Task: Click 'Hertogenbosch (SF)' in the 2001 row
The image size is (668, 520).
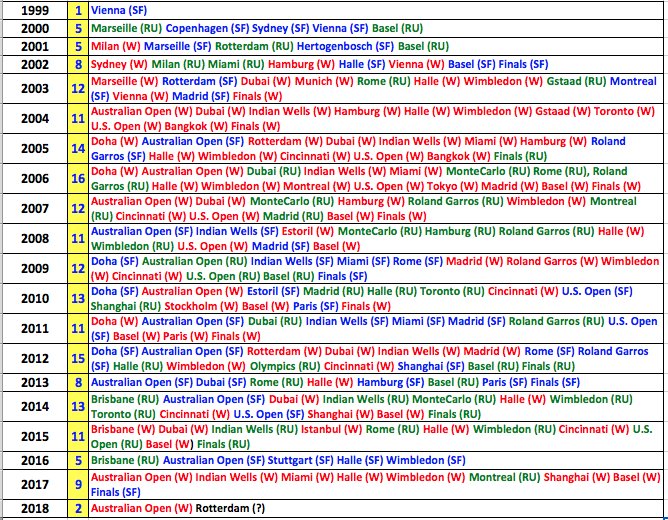Action: (345, 46)
